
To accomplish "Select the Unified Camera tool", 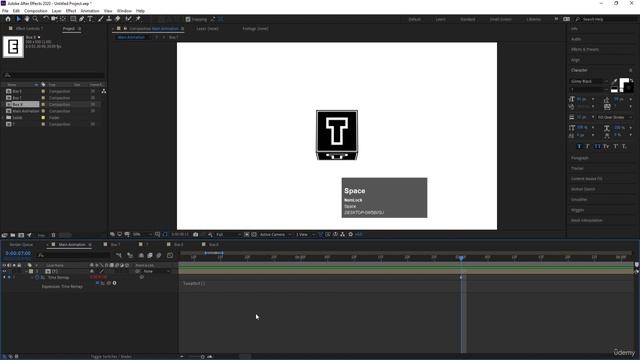I will click(54, 19).
